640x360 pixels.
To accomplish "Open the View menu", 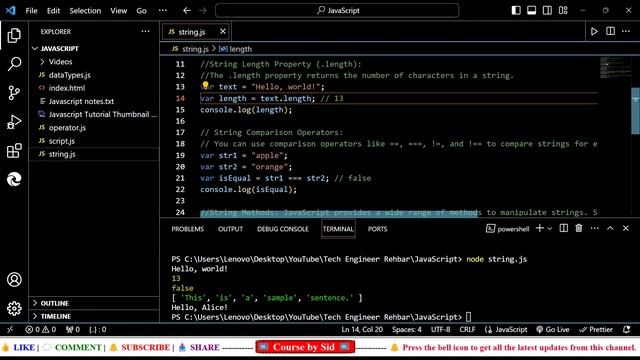I will [118, 11].
